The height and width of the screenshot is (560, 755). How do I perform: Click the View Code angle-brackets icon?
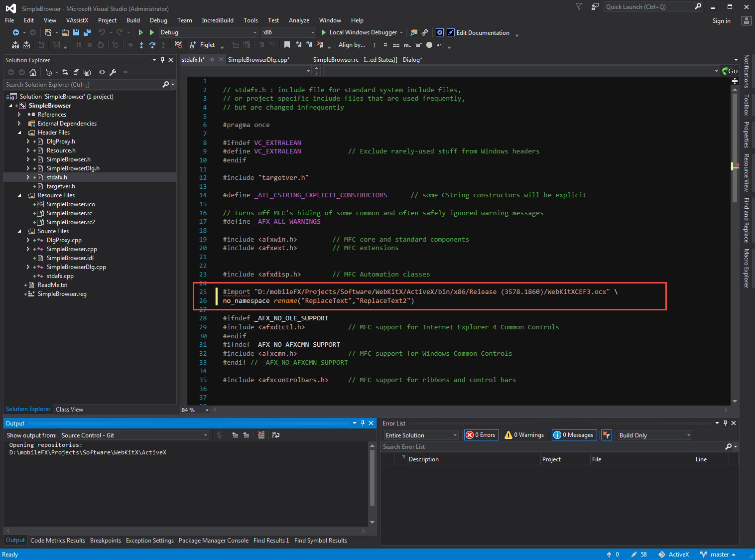[x=102, y=72]
